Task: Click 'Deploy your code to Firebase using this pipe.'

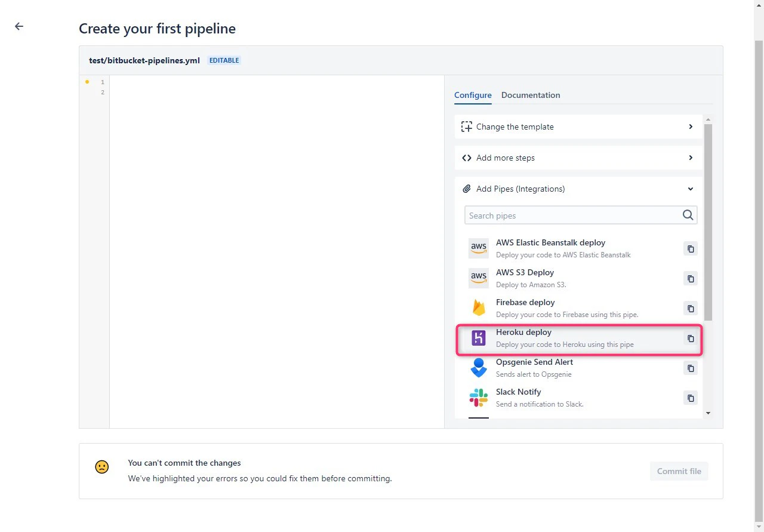Action: click(x=567, y=315)
